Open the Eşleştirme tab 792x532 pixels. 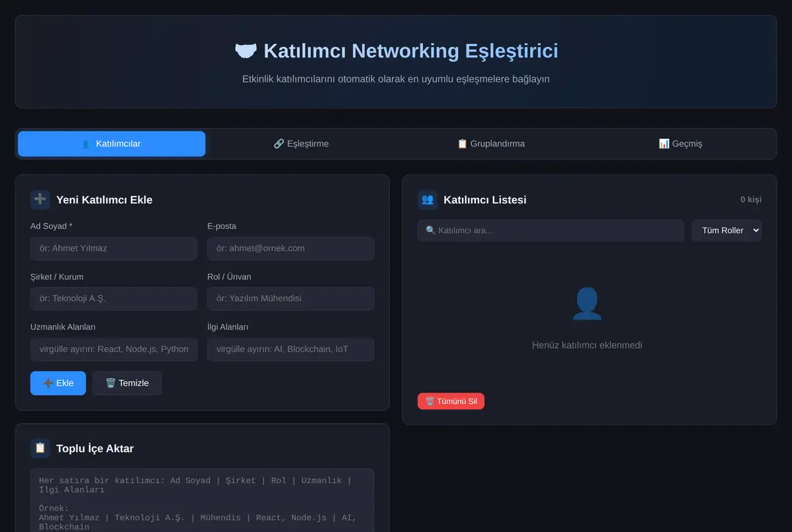[x=301, y=144]
